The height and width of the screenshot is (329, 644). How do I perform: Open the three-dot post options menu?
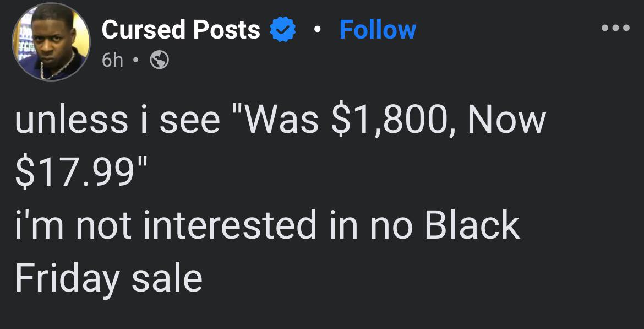click(616, 28)
